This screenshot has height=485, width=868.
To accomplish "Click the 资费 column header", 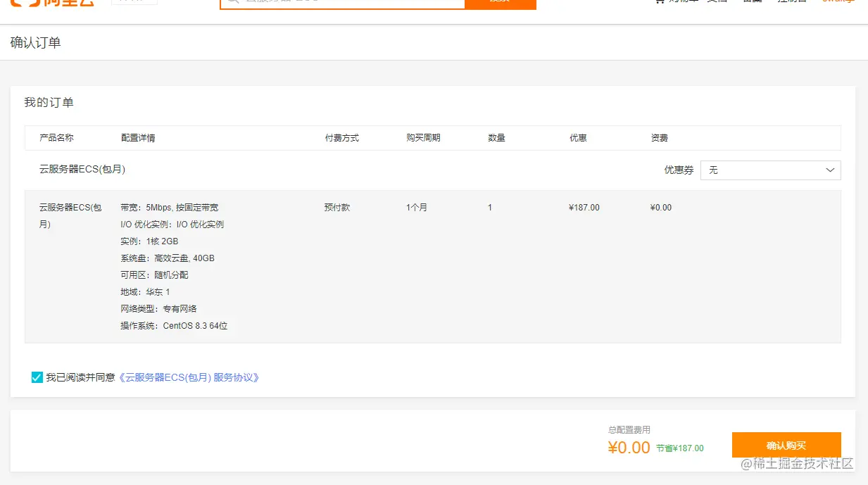I will (660, 138).
